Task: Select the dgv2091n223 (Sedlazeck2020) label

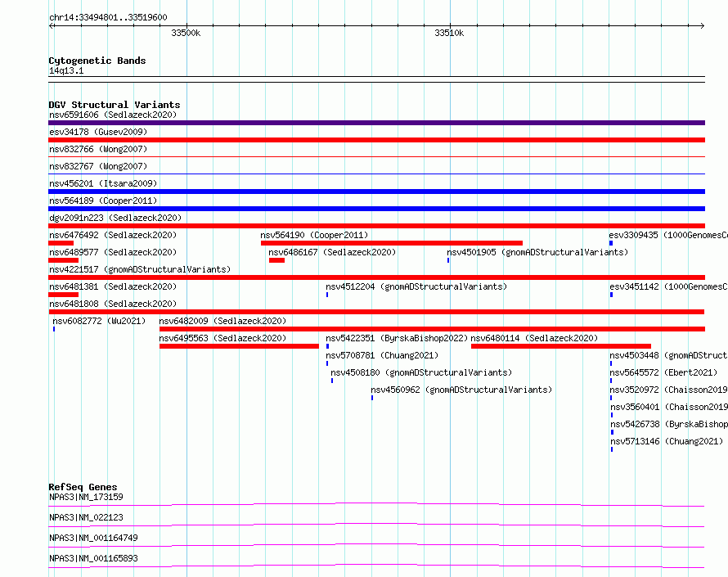Action: 115,218
